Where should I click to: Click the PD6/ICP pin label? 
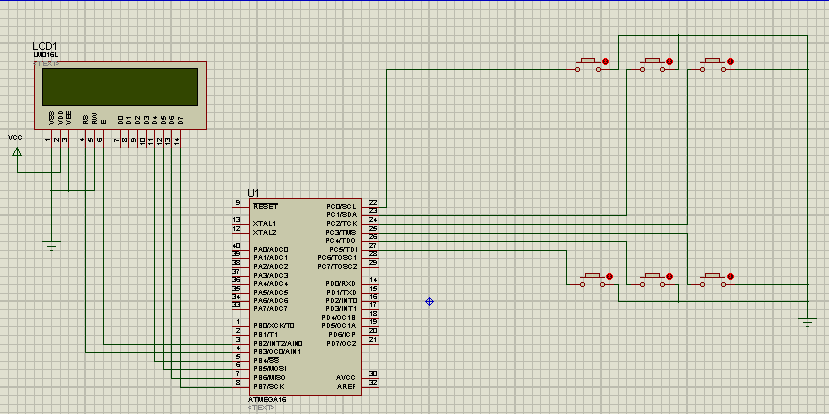coord(342,335)
